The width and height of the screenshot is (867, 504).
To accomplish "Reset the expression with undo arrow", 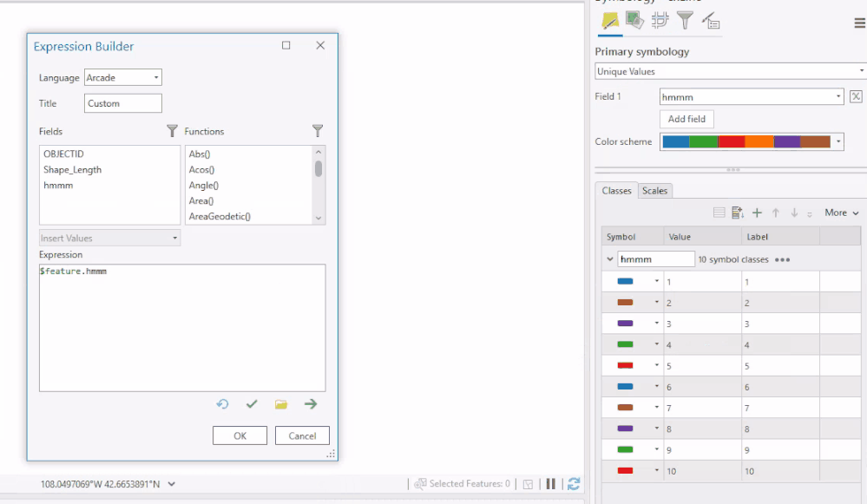I will (222, 404).
